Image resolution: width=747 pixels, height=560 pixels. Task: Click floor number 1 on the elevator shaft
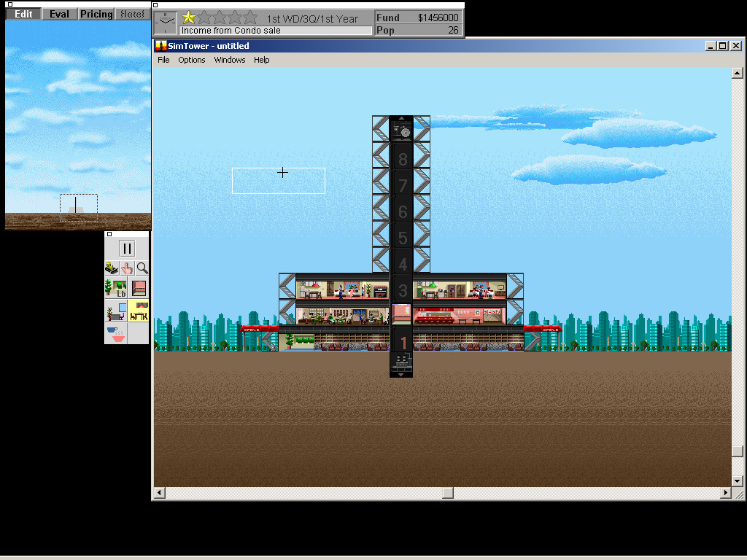tap(403, 343)
